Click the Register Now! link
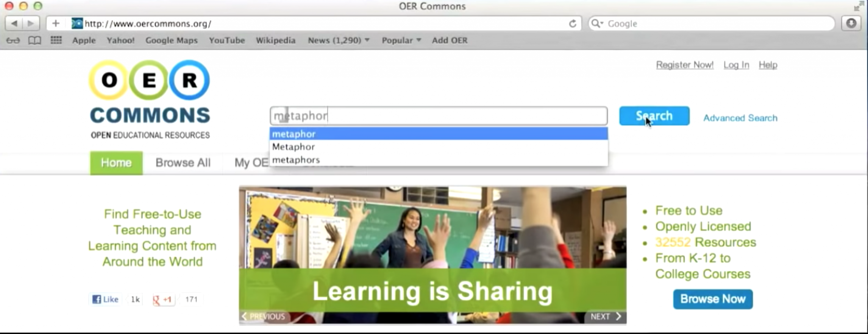This screenshot has height=334, width=868. [684, 65]
